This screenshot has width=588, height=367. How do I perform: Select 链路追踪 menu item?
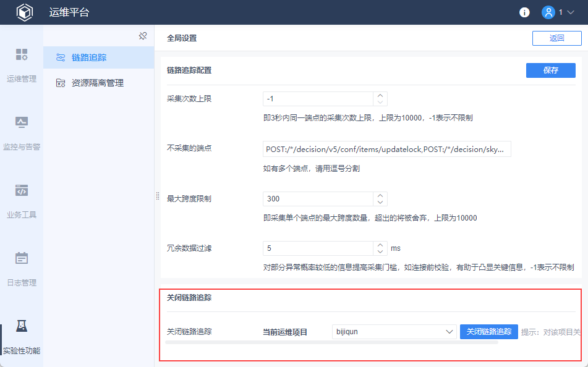(99, 57)
